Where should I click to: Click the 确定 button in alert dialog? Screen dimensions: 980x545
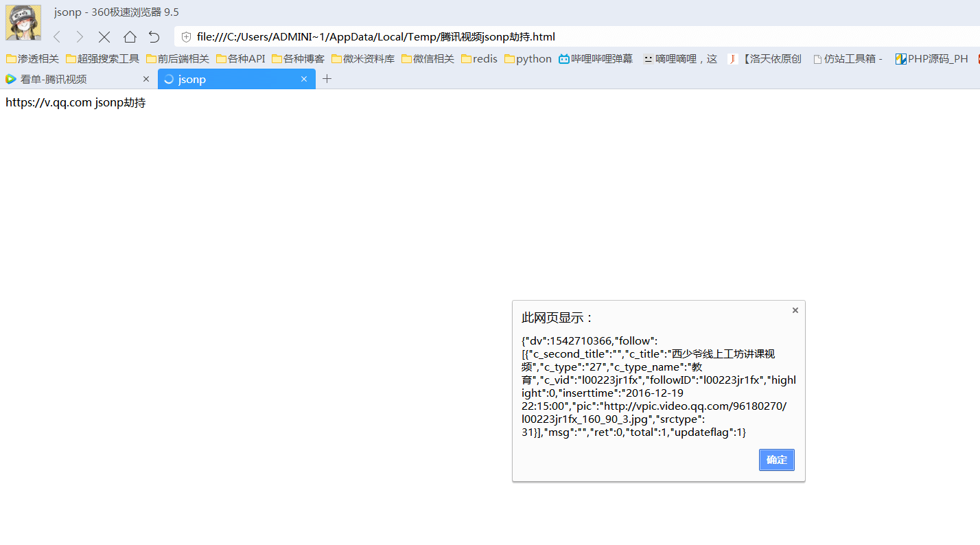(777, 460)
